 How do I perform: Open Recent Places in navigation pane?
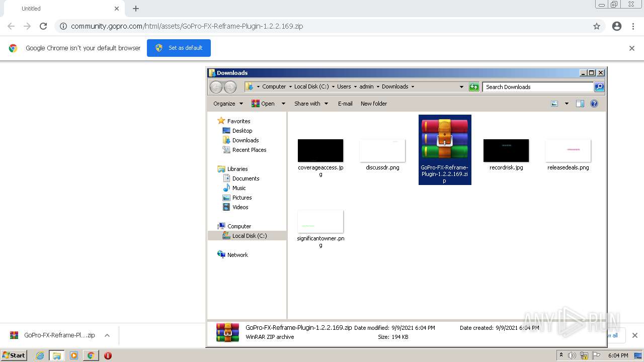click(x=249, y=150)
